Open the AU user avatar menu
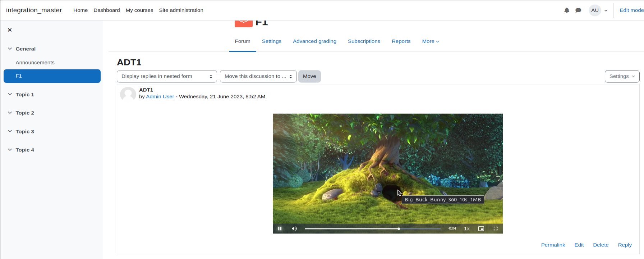 tap(595, 10)
